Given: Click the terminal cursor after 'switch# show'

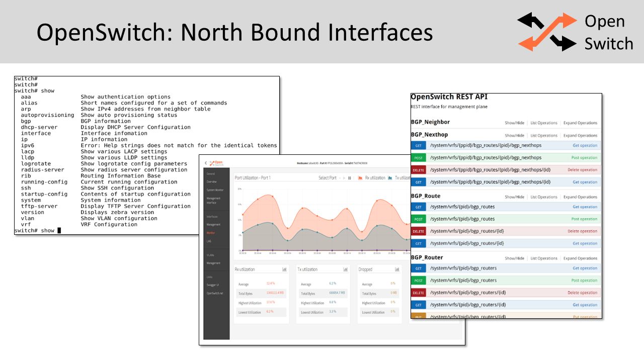Looking at the screenshot, I should click(x=59, y=230).
